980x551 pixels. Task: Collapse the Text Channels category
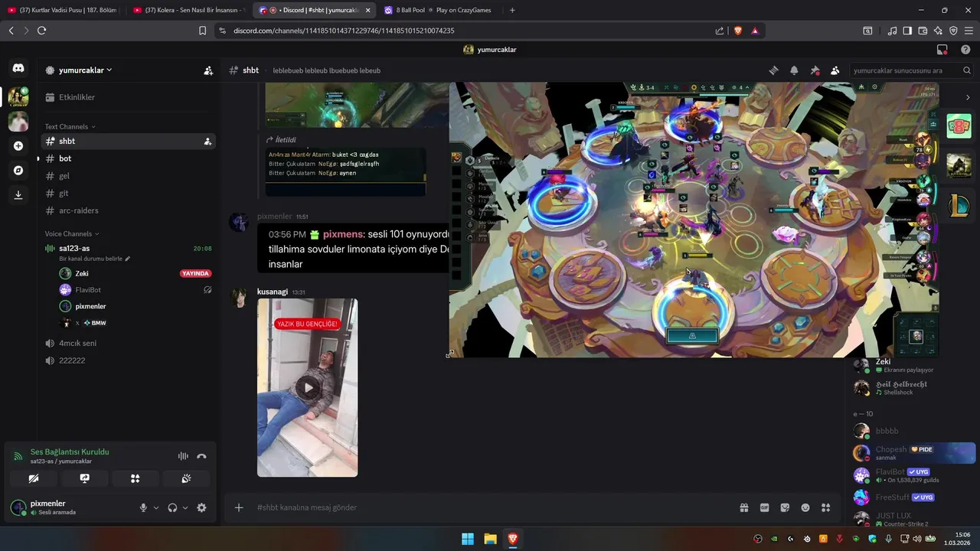point(70,126)
